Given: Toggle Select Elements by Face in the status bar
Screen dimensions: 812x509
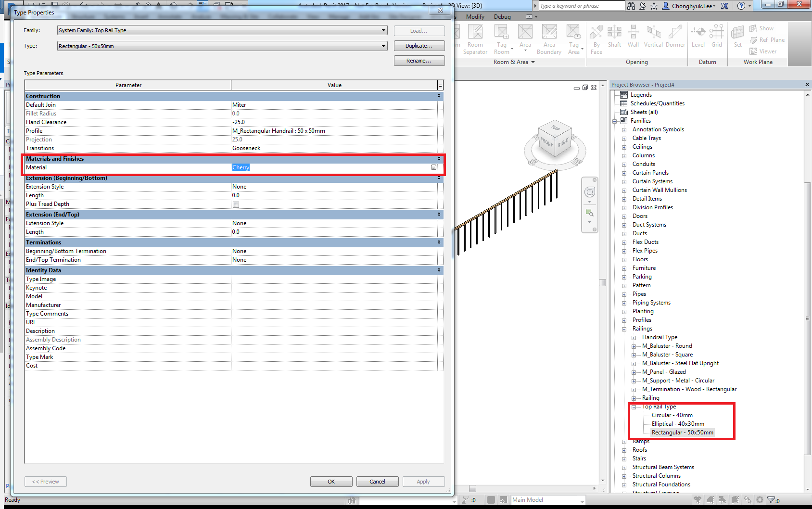Looking at the screenshot, I should click(735, 500).
